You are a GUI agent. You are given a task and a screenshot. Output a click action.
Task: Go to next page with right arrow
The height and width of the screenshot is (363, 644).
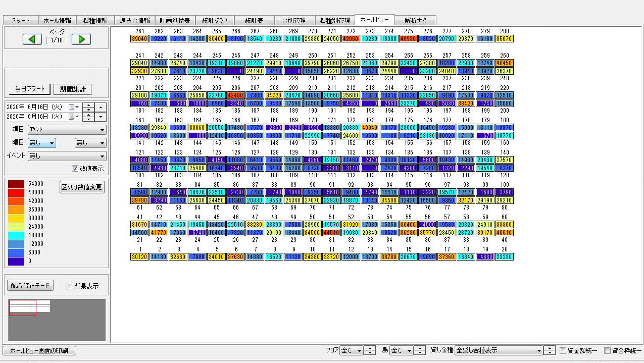[81, 39]
